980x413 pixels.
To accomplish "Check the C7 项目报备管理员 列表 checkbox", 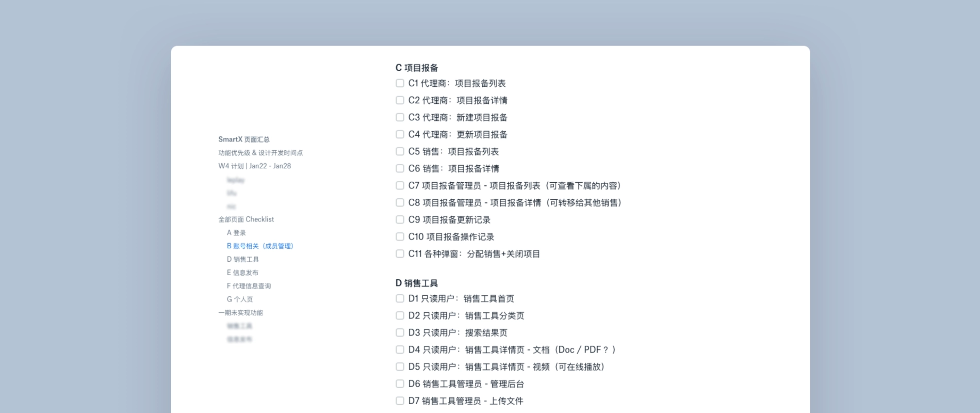I will [400, 185].
